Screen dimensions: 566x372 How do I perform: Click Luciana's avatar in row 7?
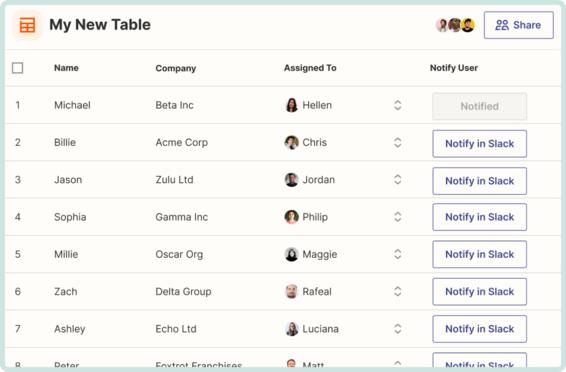(x=291, y=329)
